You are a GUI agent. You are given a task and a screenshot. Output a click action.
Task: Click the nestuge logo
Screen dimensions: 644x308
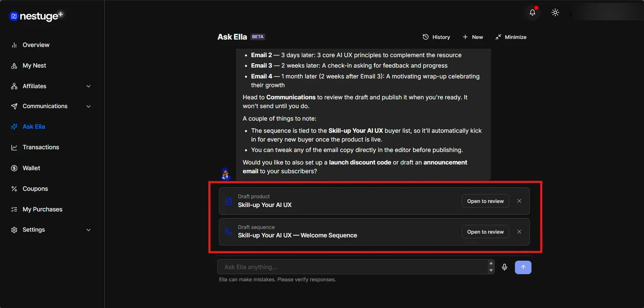point(36,16)
